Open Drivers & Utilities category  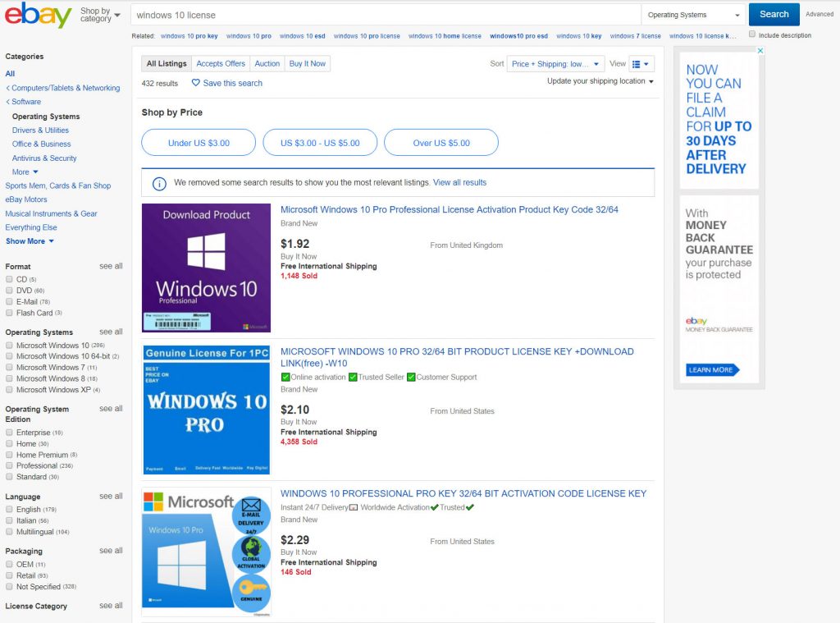[40, 131]
